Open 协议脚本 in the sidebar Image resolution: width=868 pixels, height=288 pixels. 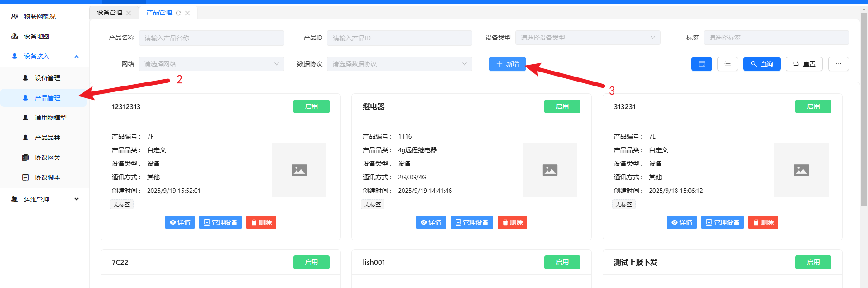click(47, 178)
